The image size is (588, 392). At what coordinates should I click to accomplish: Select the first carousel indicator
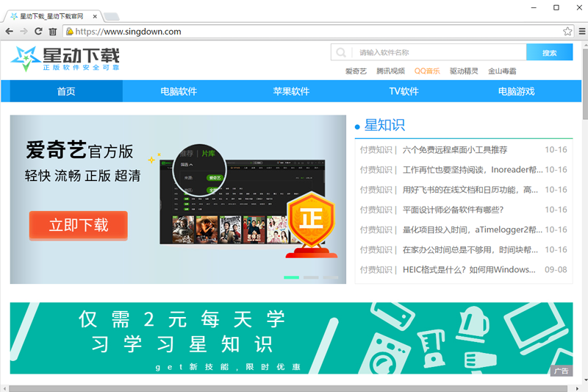tap(291, 277)
